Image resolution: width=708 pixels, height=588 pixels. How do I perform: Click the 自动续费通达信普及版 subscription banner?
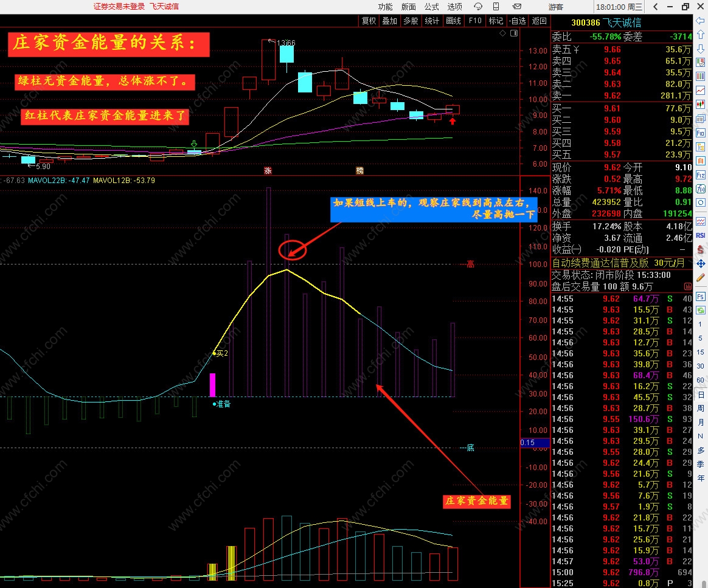point(622,263)
